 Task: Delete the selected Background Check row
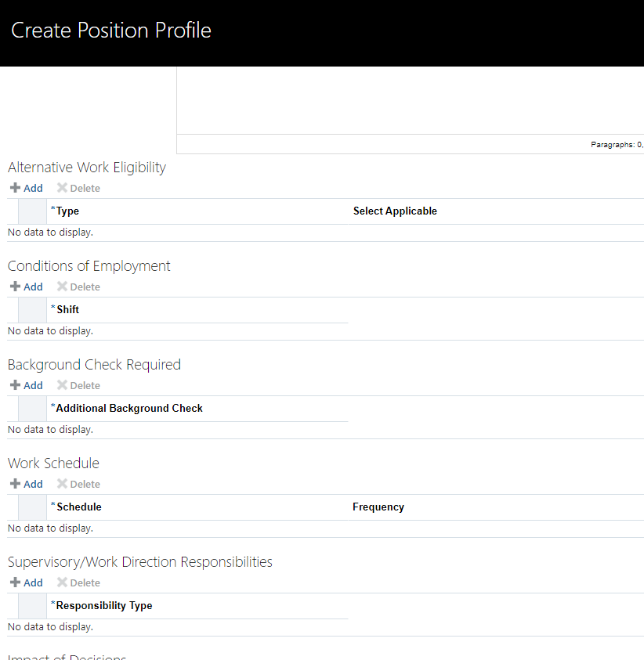[x=78, y=385]
